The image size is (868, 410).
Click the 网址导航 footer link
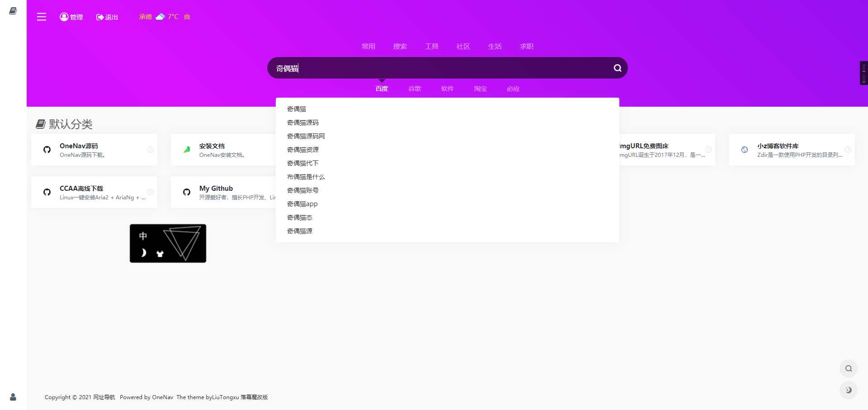click(x=104, y=397)
